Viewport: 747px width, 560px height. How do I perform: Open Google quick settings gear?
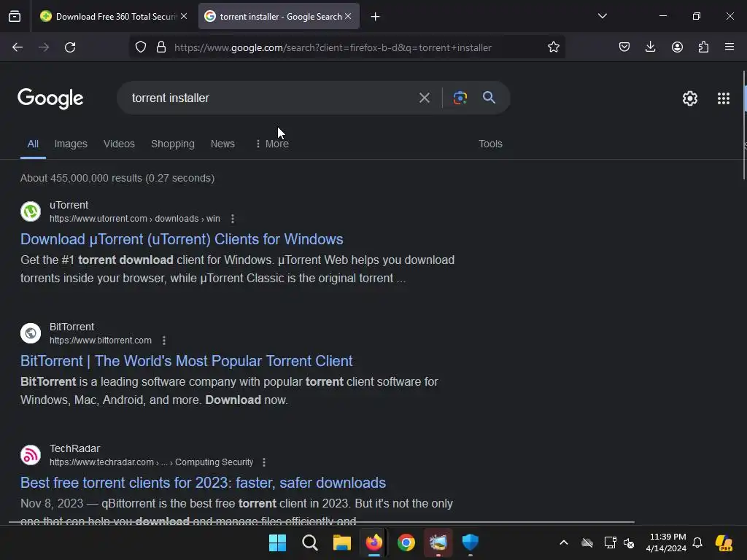pyautogui.click(x=690, y=98)
